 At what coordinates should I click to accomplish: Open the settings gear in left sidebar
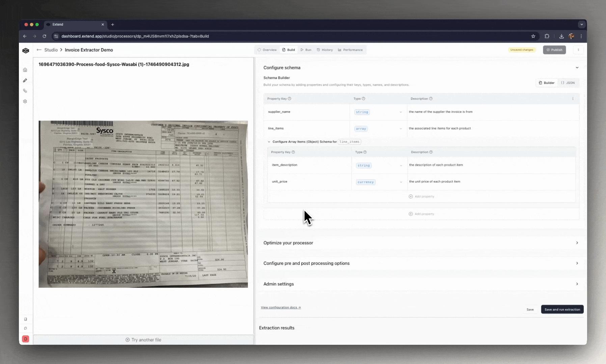click(25, 101)
